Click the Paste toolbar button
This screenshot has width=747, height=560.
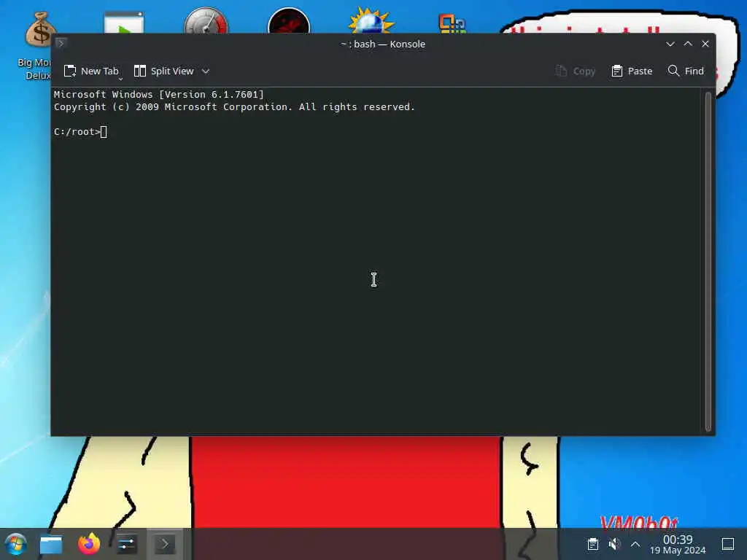pos(632,71)
